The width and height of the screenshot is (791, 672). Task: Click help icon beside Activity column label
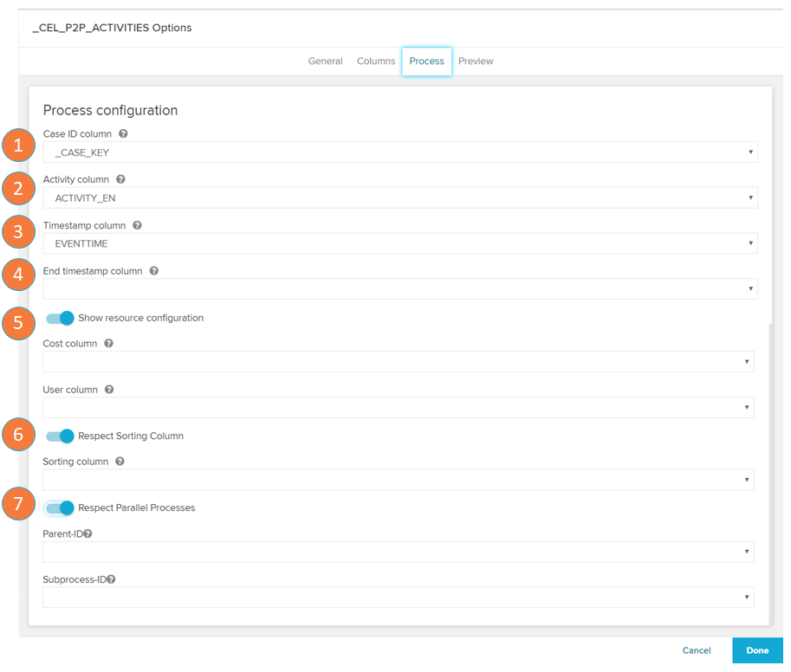tap(120, 179)
